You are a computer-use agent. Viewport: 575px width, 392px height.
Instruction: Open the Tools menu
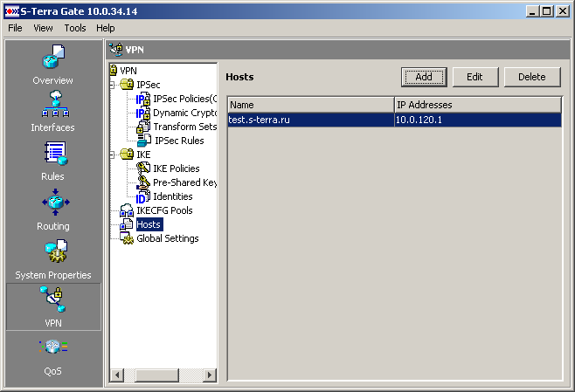[x=75, y=28]
